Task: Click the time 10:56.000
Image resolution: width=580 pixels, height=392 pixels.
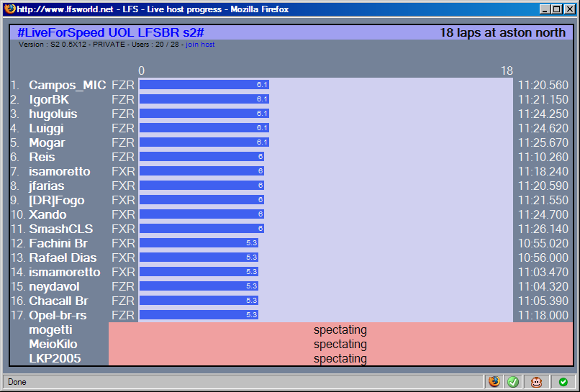Action: [543, 257]
